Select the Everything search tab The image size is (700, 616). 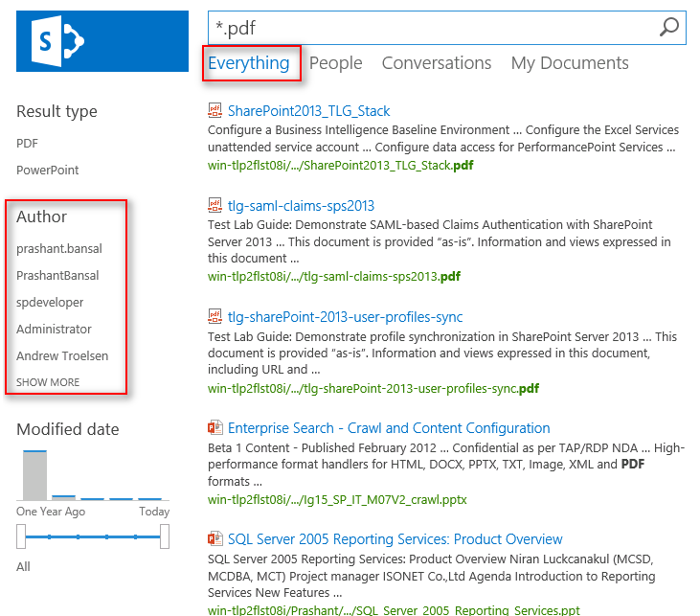249,63
